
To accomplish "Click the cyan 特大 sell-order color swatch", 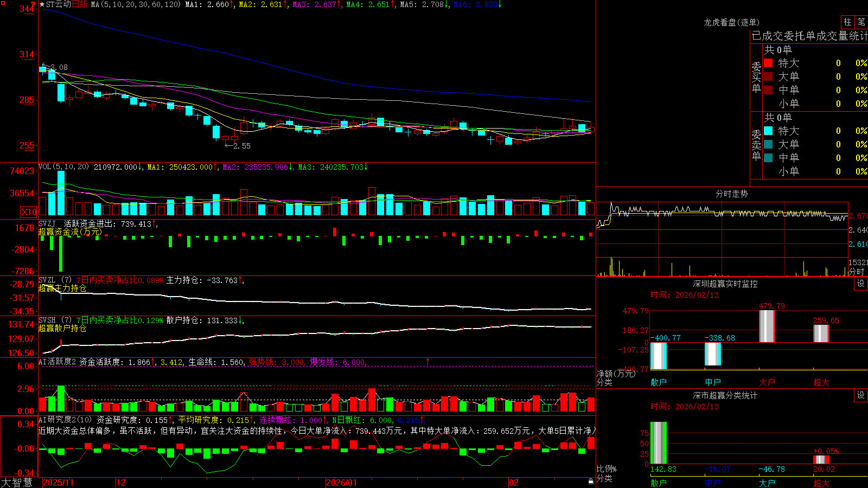I will [768, 131].
